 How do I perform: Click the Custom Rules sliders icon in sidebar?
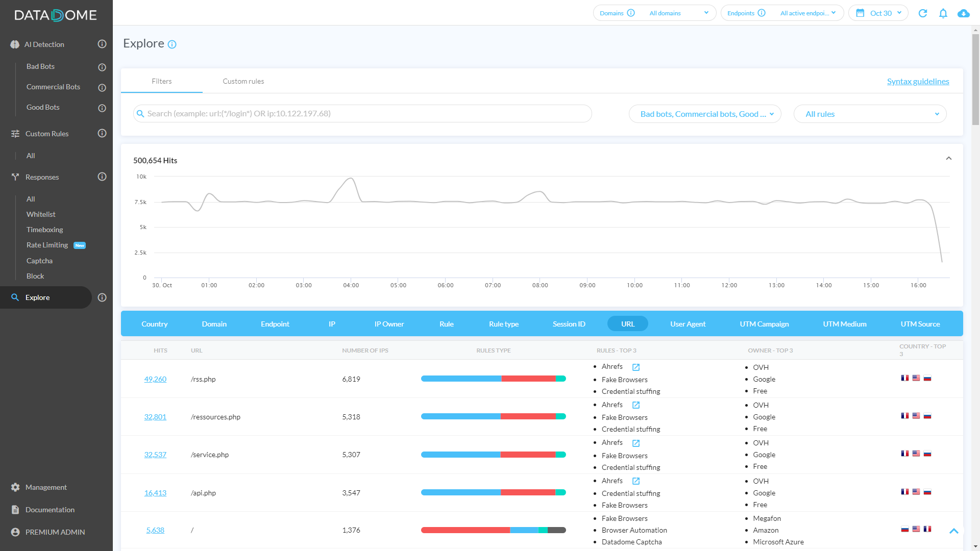click(x=14, y=133)
